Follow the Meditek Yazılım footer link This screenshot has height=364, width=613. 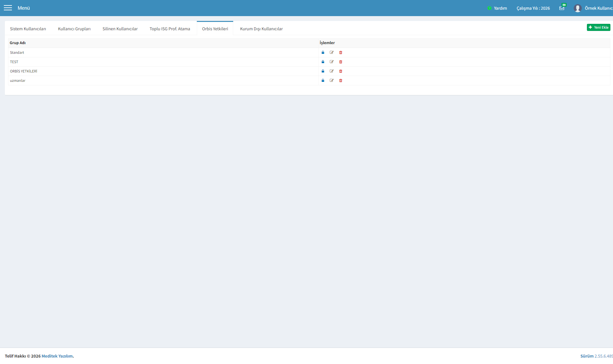[57, 356]
